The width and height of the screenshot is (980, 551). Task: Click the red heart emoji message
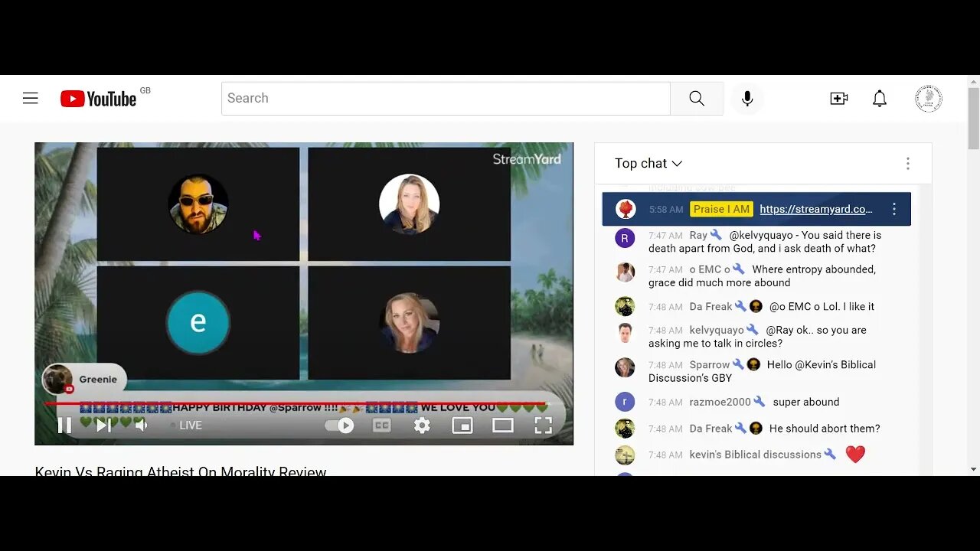pos(855,454)
